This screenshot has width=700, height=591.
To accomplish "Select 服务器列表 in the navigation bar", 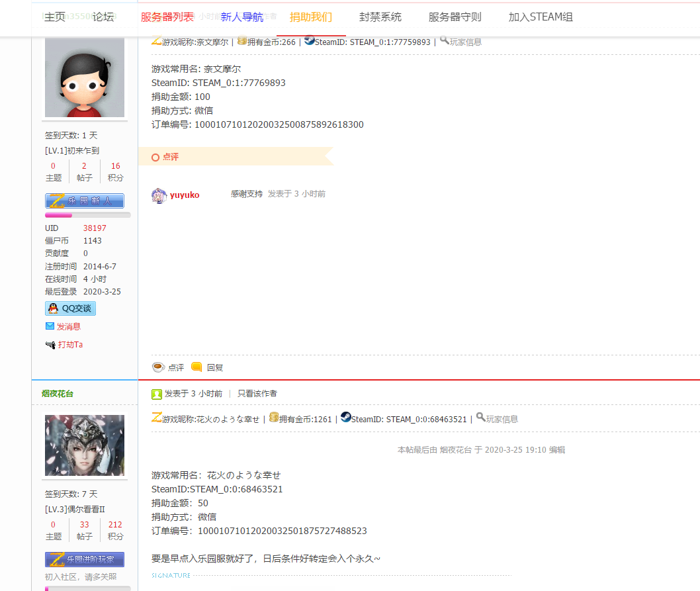I will pyautogui.click(x=166, y=17).
